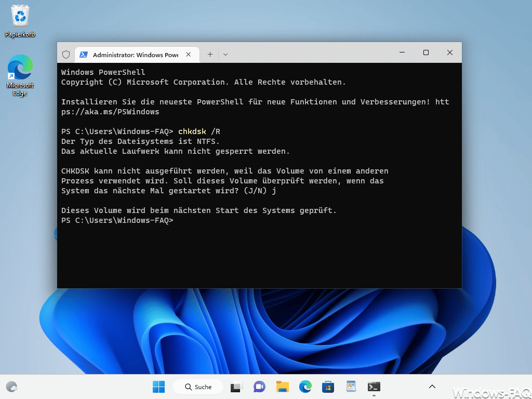Select the Microsoft Edge desktop shortcut
Screen dimensions: 532x399
point(20,75)
